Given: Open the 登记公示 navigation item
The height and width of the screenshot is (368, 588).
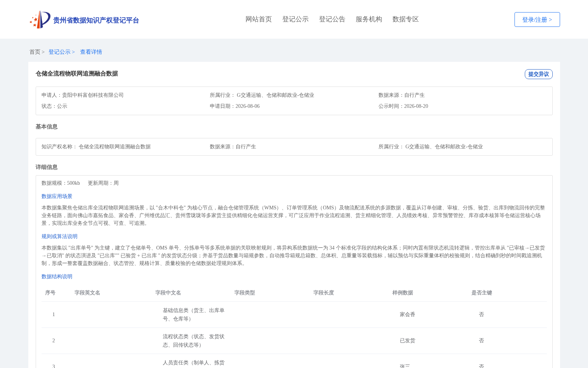Looking at the screenshot, I should pos(295,19).
